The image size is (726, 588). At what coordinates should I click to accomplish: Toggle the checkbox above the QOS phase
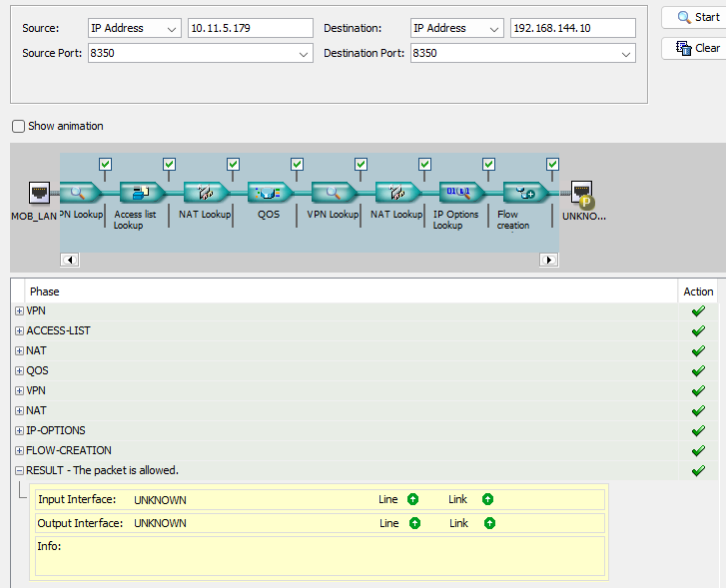297,165
